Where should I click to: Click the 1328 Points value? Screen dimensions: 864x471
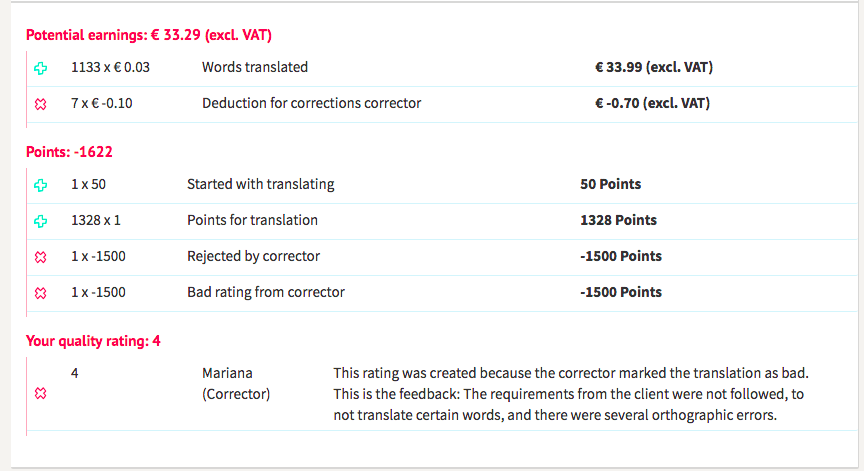coord(618,220)
